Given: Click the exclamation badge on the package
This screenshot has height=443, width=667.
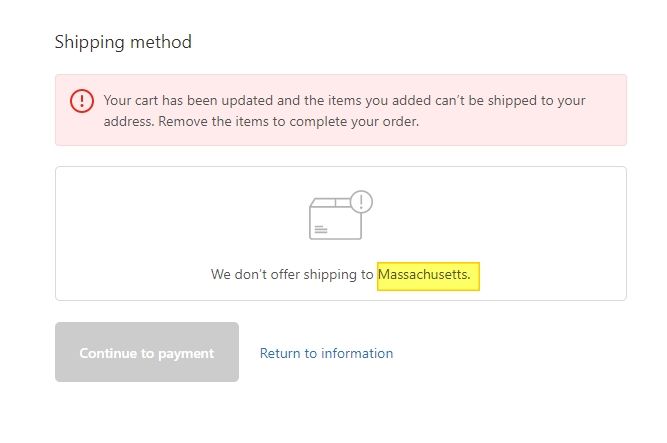Looking at the screenshot, I should click(x=361, y=202).
